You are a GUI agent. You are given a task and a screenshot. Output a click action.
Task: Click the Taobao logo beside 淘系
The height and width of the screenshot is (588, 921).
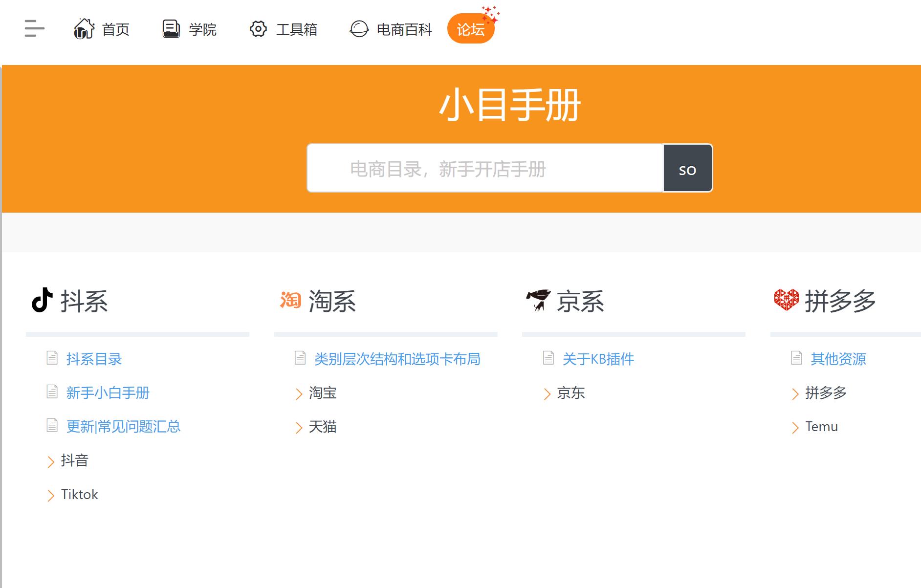tap(290, 300)
